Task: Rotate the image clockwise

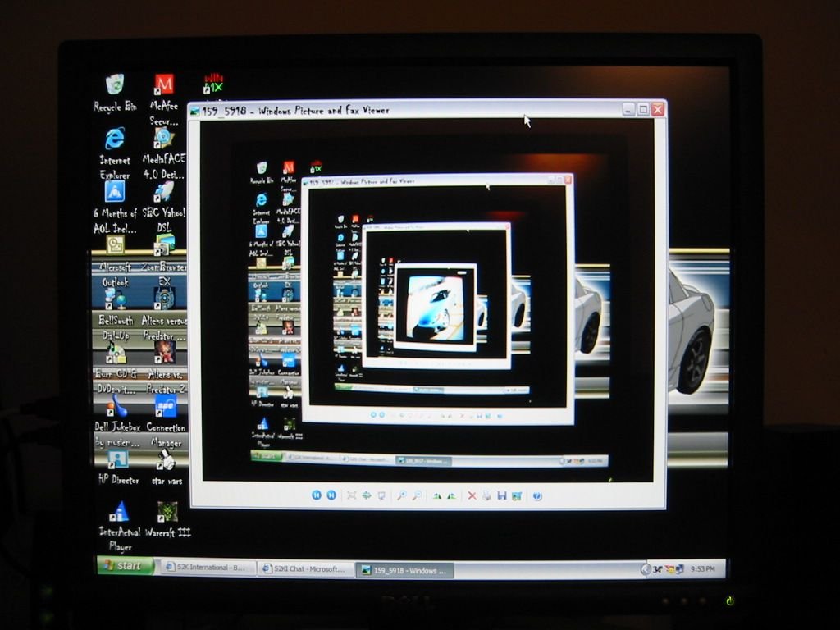Action: pyautogui.click(x=437, y=496)
